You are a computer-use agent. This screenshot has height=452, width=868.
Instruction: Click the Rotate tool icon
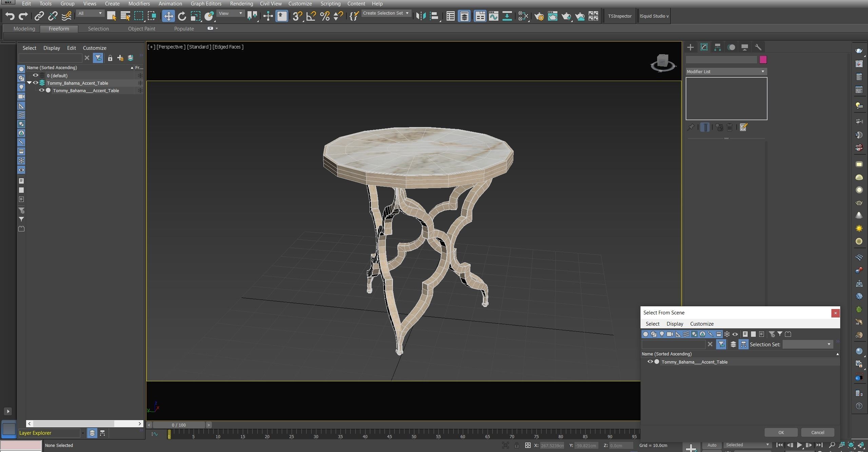point(182,16)
